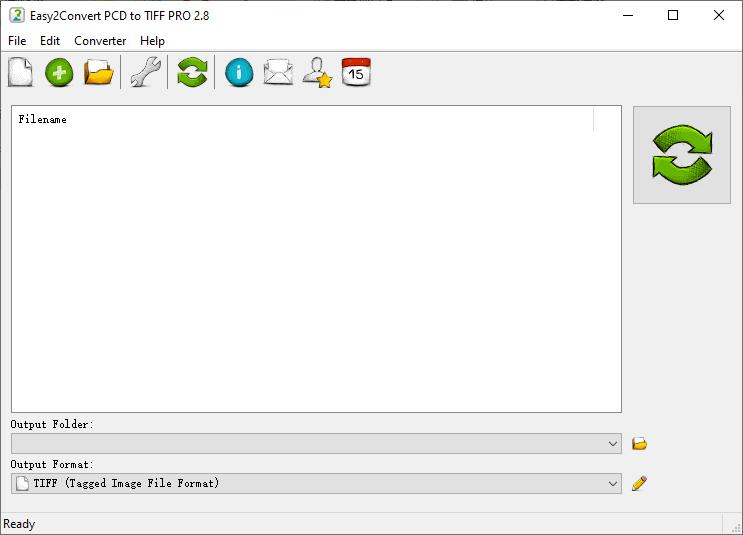Screen dimensions: 743x535
Task: Expand the Output Format TIFF dropdown
Action: (612, 483)
